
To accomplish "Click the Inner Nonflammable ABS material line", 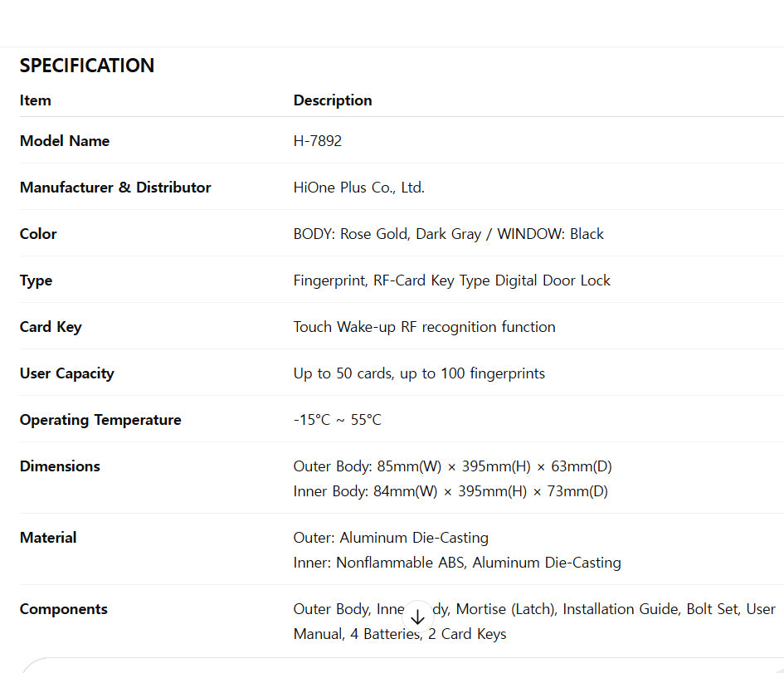I will pyautogui.click(x=457, y=563).
